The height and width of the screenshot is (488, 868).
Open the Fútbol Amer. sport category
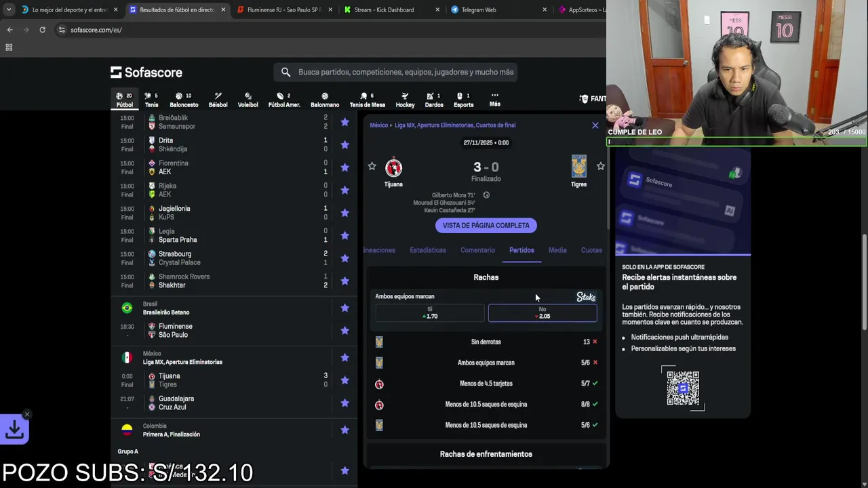(284, 100)
